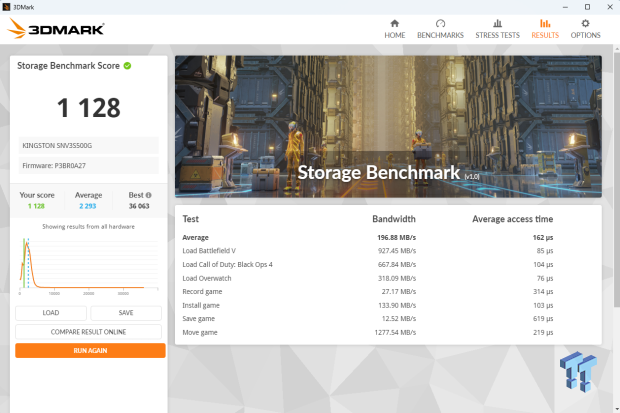Click the 162 µs average access time

coord(543,238)
